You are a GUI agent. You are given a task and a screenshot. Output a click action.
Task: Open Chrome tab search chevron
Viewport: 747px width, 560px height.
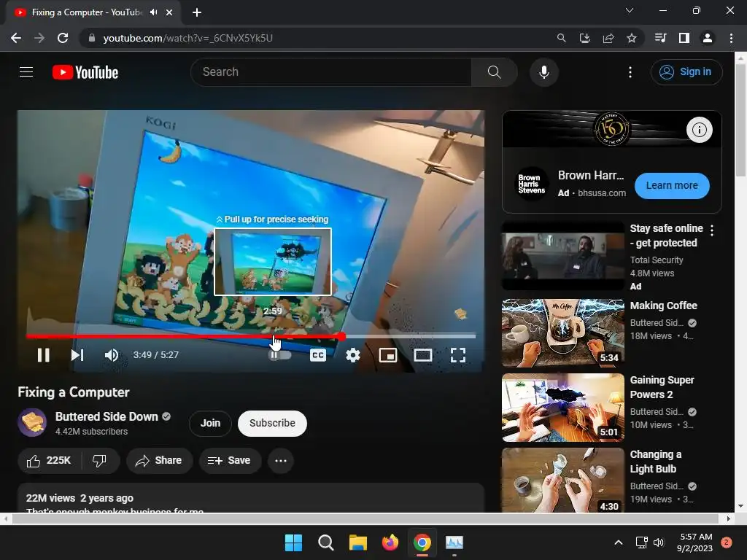coord(630,10)
